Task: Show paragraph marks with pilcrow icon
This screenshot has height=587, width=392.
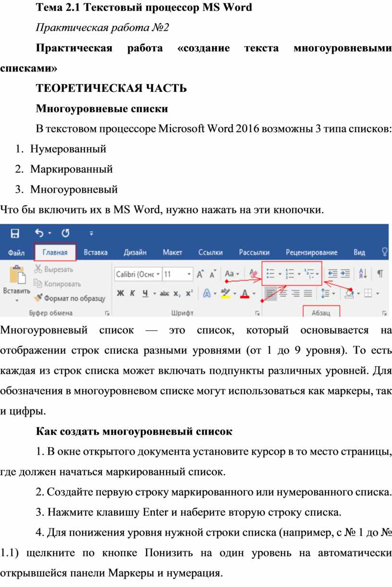Action: (x=380, y=274)
